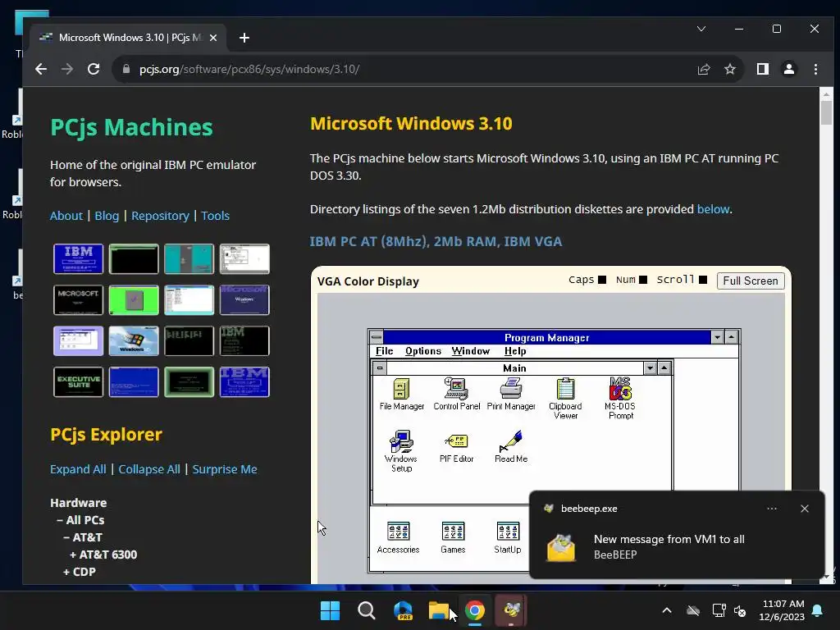Click the Expand All link
Image resolution: width=840 pixels, height=630 pixels.
click(x=78, y=468)
